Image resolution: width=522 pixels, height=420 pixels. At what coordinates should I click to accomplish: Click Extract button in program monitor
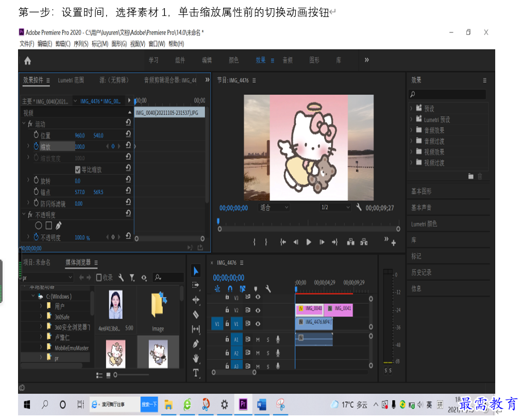364,242
